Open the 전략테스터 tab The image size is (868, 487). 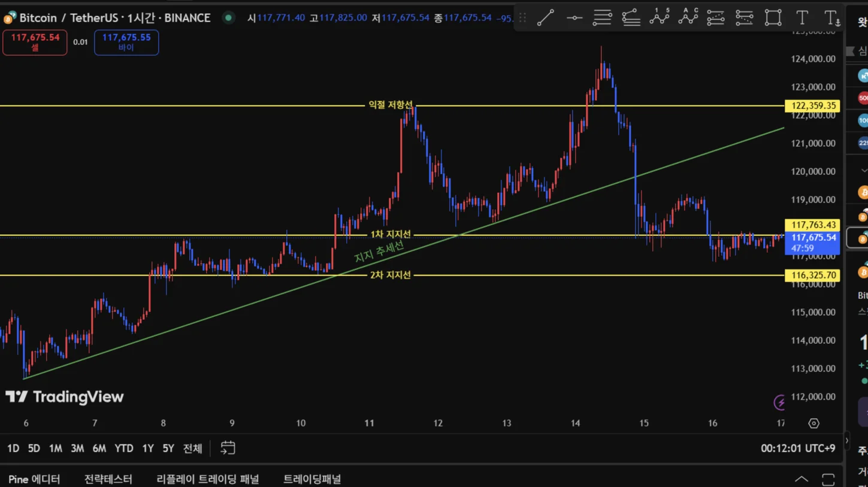tap(108, 479)
